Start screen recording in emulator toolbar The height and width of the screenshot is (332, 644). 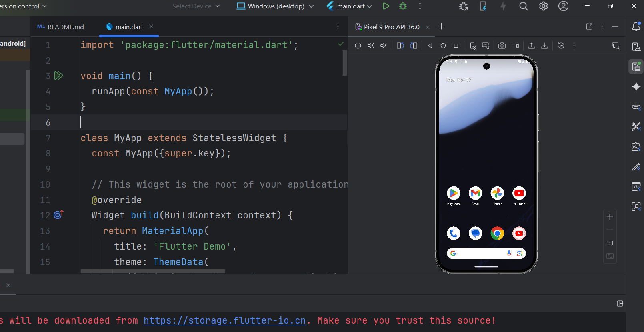pos(515,46)
